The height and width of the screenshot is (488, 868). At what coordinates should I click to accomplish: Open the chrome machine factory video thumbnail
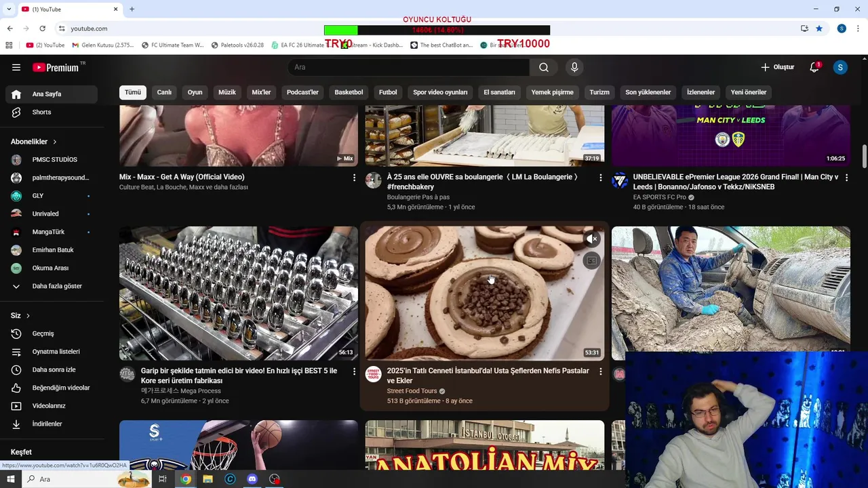pyautogui.click(x=239, y=293)
